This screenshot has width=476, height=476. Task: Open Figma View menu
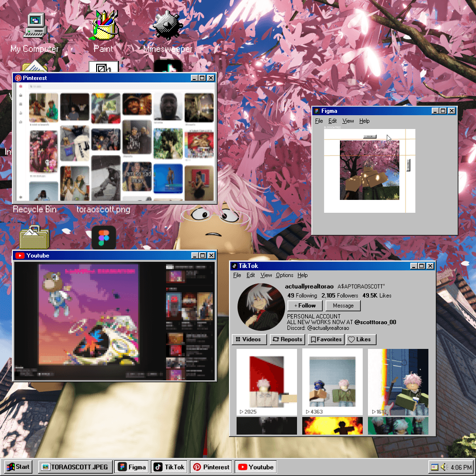click(348, 121)
